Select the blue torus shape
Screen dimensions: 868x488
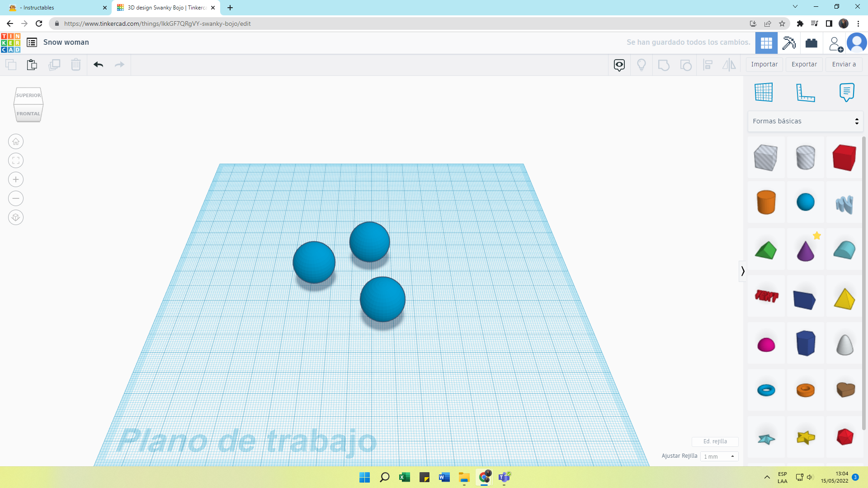(x=766, y=390)
